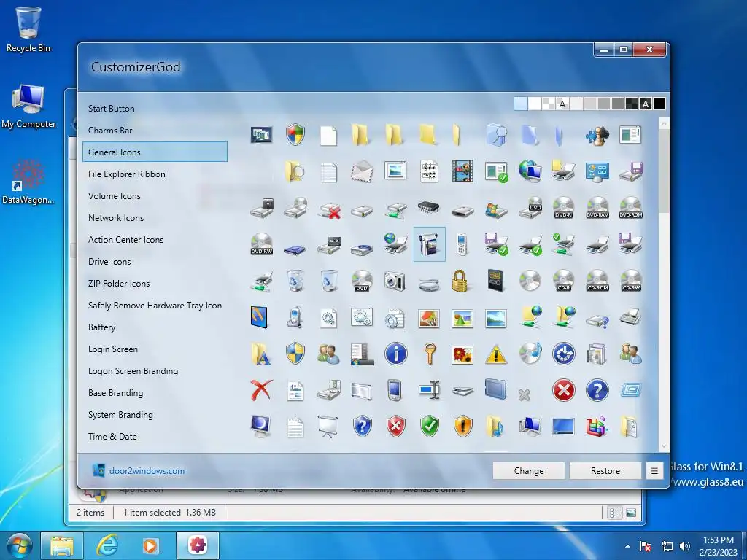Open the Volume Icons category

pyautogui.click(x=115, y=196)
